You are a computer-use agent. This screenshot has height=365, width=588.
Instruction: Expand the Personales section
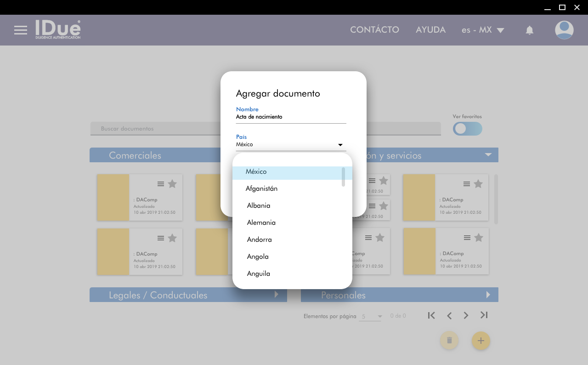tap(488, 295)
